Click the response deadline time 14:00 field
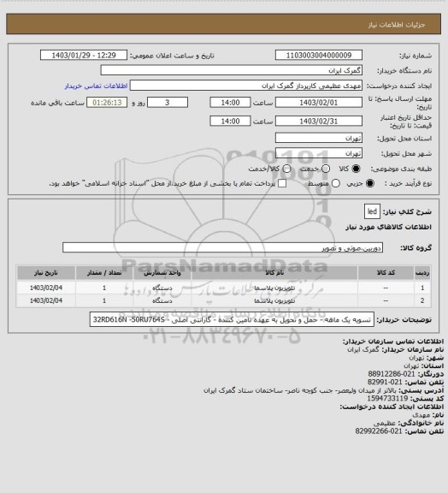 (x=230, y=103)
